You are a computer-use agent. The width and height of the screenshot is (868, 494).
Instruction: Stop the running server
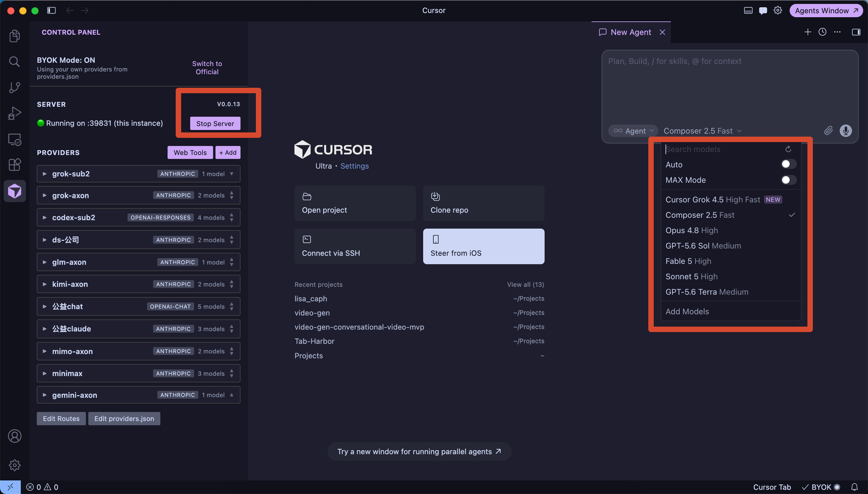point(215,124)
